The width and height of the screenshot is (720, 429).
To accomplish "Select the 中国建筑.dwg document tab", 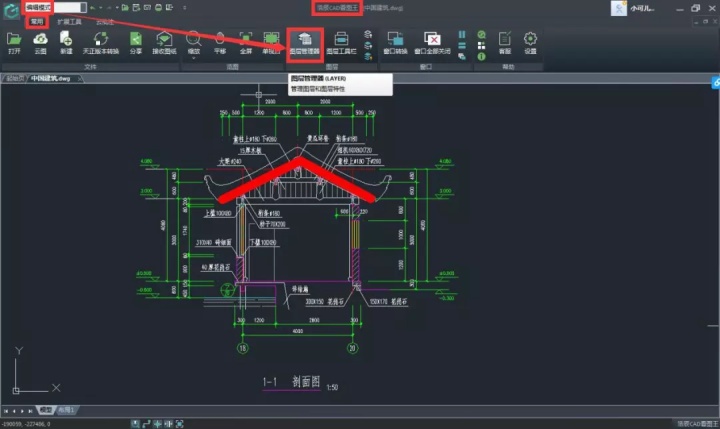I will 51,79.
